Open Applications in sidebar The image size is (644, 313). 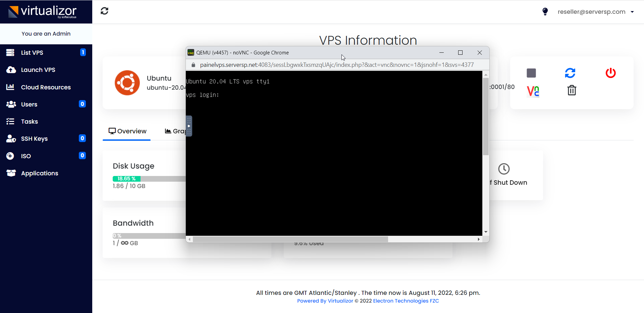point(46,173)
